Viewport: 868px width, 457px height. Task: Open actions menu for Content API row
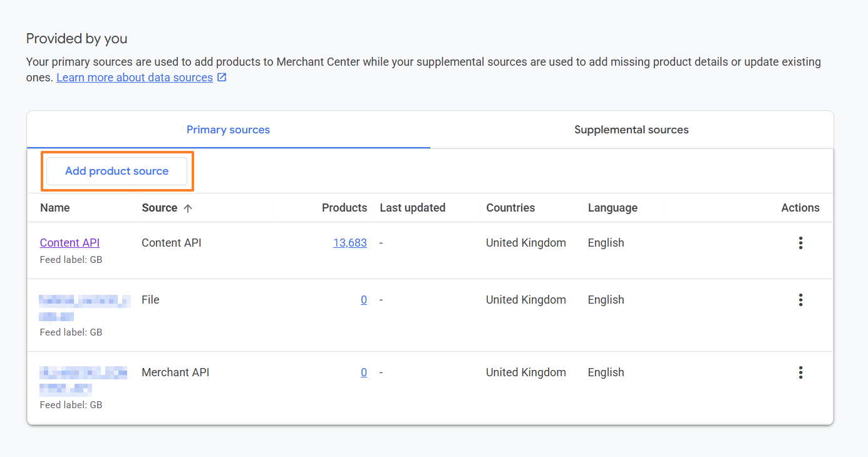(x=800, y=244)
